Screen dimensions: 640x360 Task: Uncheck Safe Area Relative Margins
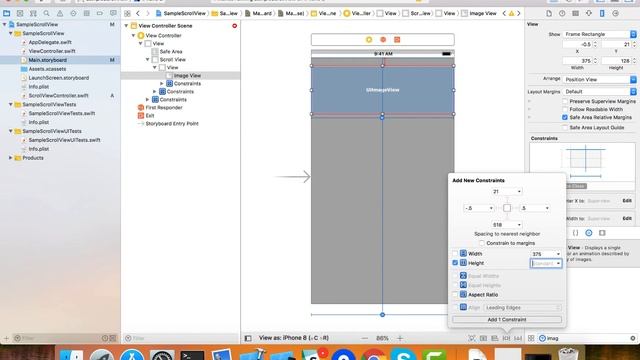coord(565,118)
